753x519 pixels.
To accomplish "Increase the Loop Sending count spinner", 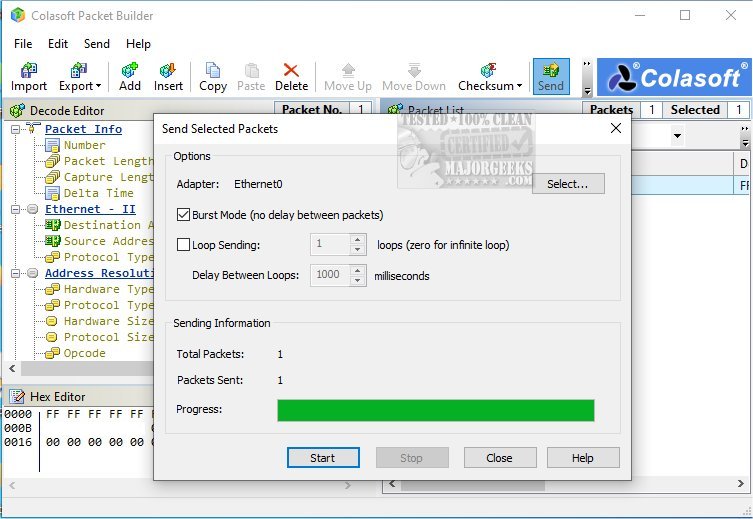I will [357, 239].
